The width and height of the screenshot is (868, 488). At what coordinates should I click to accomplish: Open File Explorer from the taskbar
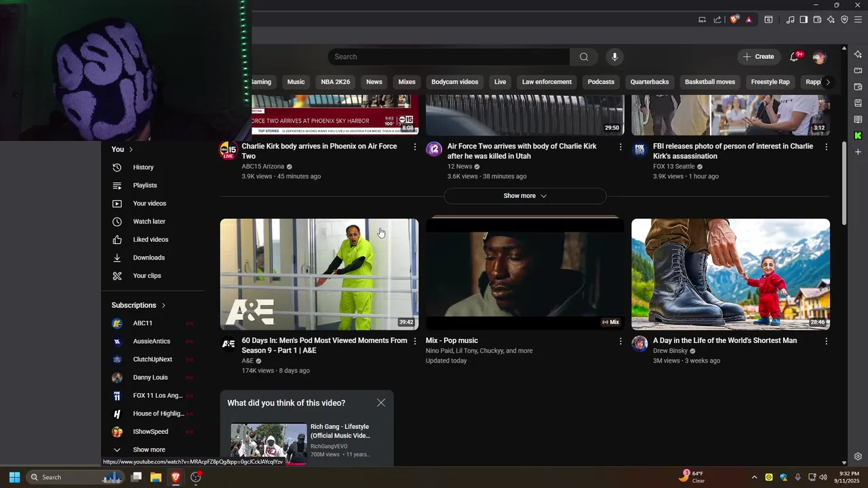coord(155,477)
